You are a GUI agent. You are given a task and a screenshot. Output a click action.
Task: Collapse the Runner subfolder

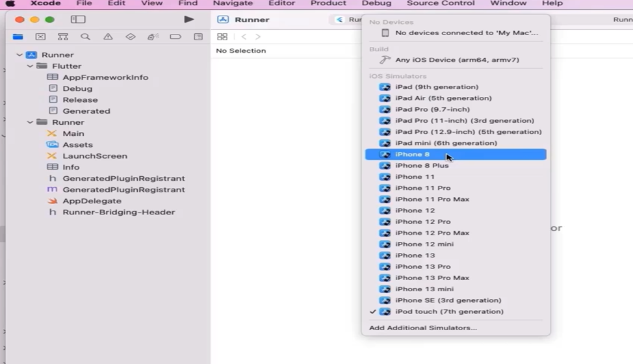(30, 122)
